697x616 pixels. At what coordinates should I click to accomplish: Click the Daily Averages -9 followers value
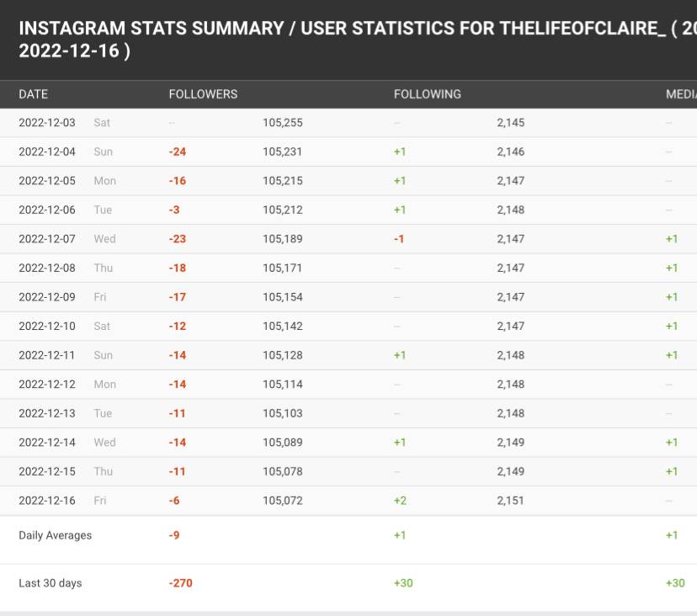pyautogui.click(x=174, y=535)
